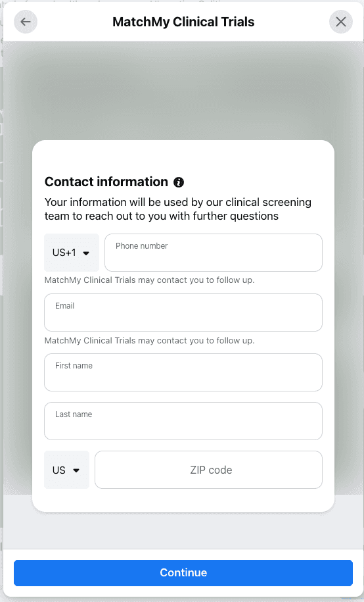
Task: Select the Contact information heading
Action: 106,182
